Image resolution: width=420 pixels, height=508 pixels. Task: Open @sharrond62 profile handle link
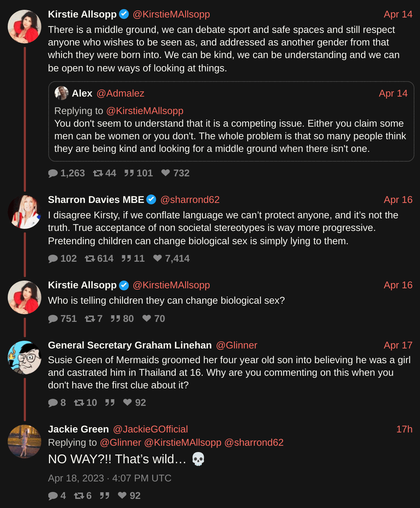(190, 200)
